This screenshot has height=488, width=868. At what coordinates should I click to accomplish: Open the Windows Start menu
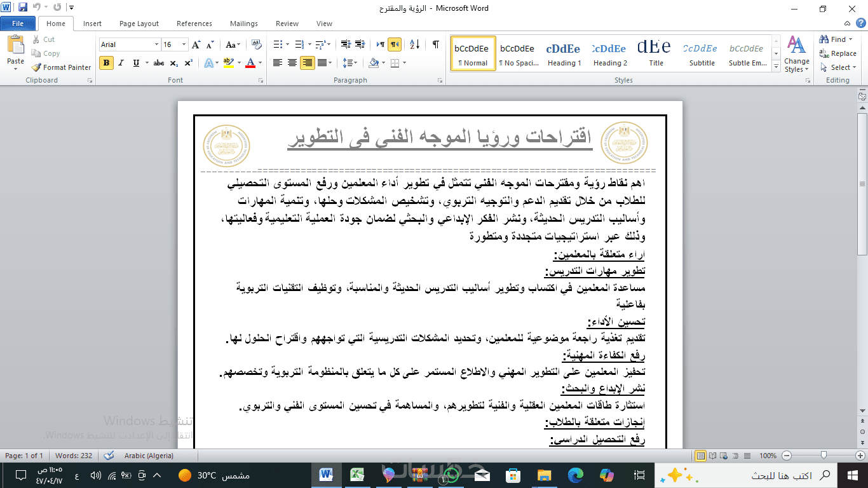tap(852, 475)
